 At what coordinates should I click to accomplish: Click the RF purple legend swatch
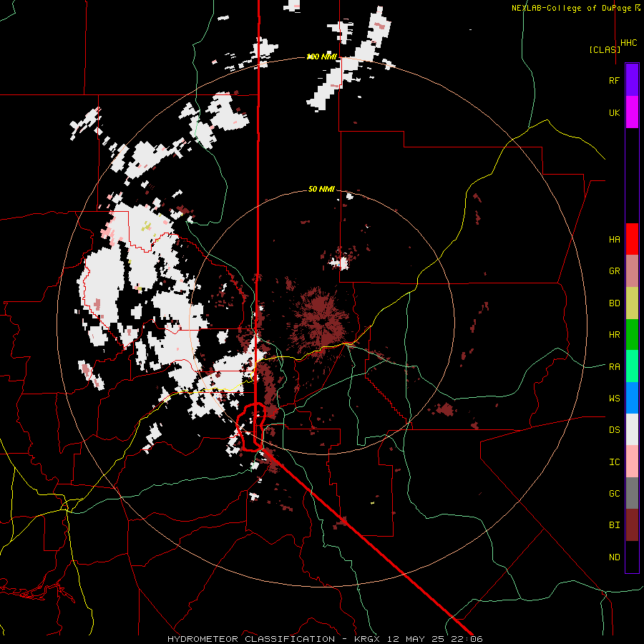pos(632,80)
